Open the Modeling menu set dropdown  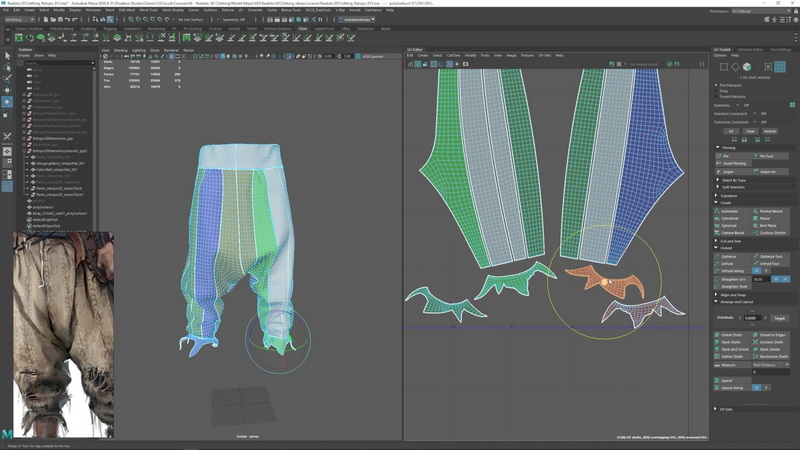(x=19, y=19)
